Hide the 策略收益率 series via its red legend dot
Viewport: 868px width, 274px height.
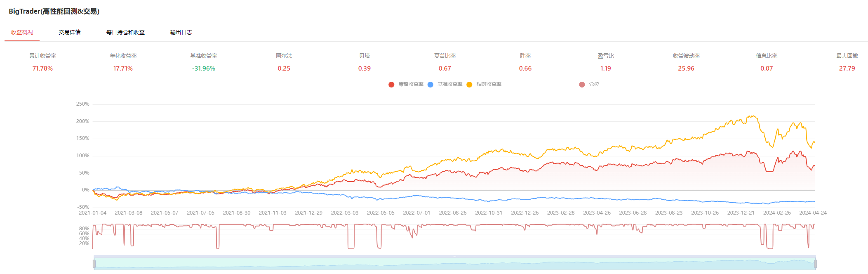pyautogui.click(x=391, y=85)
